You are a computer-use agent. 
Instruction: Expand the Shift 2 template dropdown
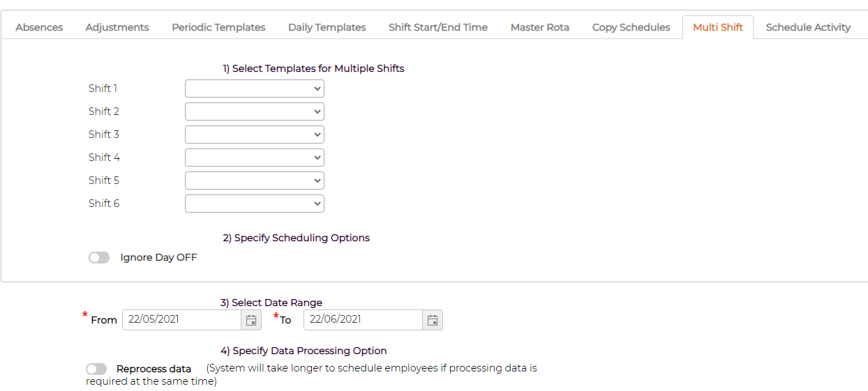tap(255, 112)
